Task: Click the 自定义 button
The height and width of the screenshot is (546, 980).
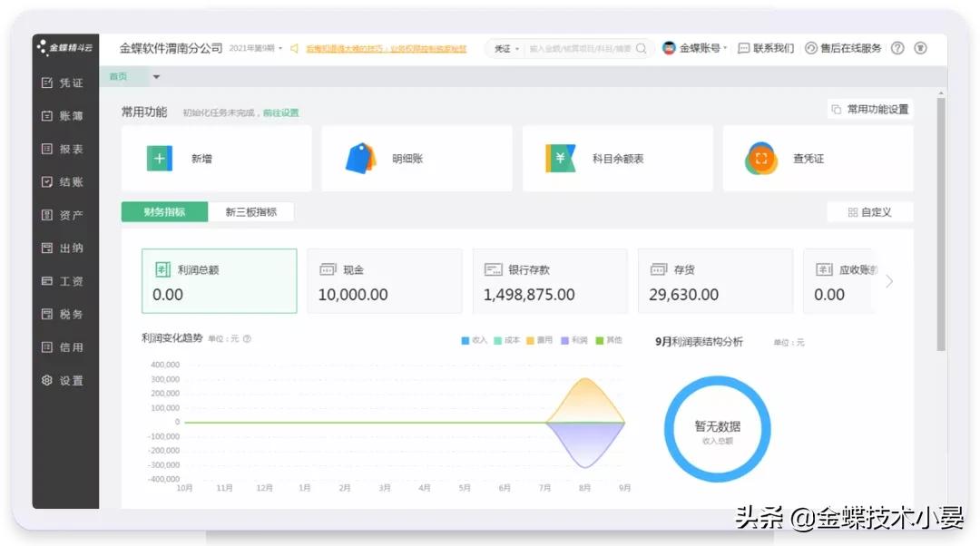Action: (x=871, y=211)
